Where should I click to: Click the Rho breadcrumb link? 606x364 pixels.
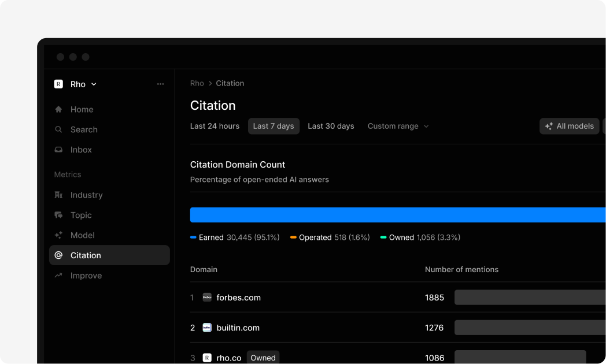(197, 83)
